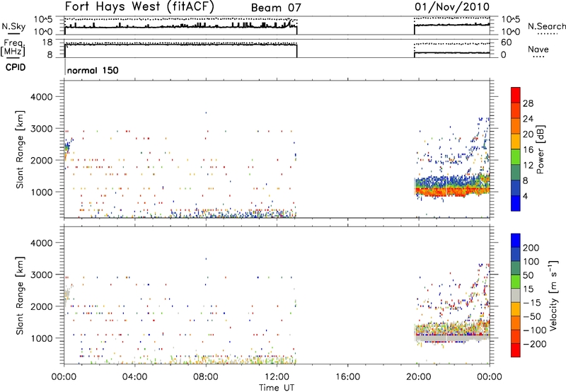Click '4000' on the power panel axis

[x=42, y=97]
